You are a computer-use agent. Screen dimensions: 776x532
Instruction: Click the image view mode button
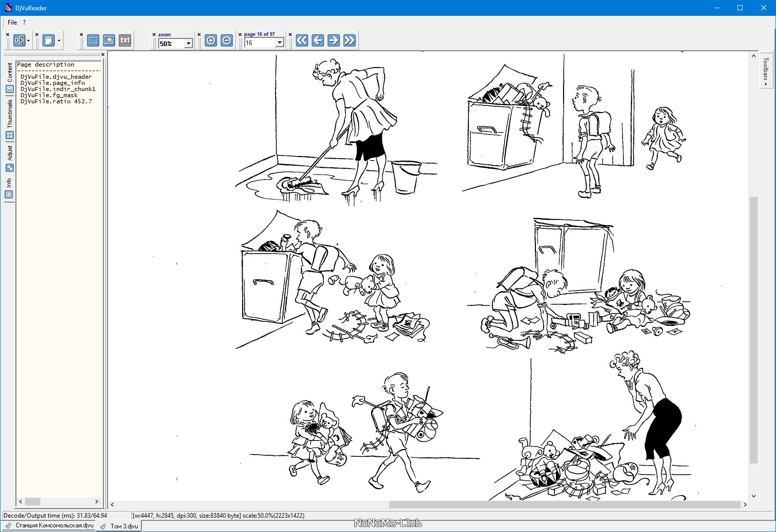pyautogui.click(x=109, y=40)
